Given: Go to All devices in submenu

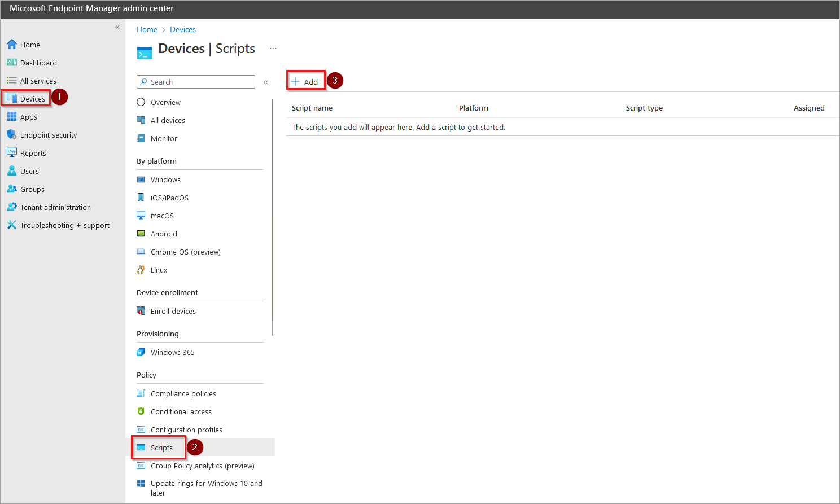Looking at the screenshot, I should point(168,120).
